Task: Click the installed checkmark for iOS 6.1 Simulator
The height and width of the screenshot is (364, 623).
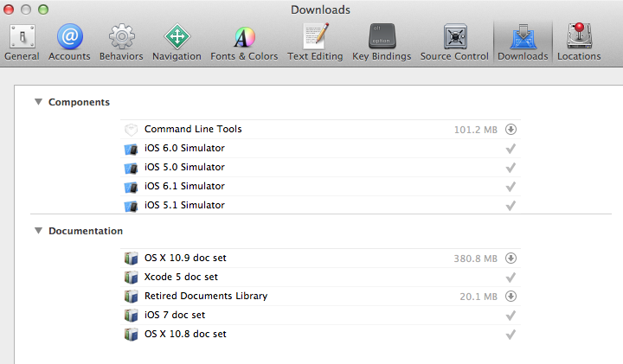Action: (x=511, y=187)
